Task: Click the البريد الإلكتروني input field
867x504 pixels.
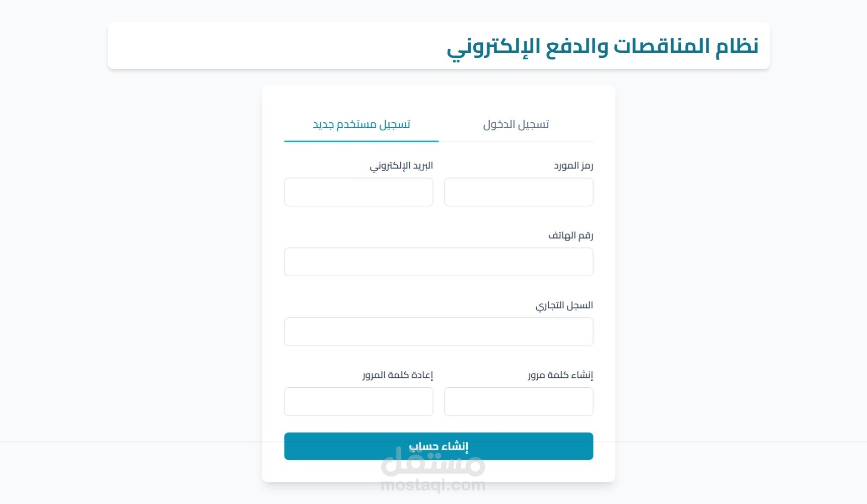Action: [358, 192]
